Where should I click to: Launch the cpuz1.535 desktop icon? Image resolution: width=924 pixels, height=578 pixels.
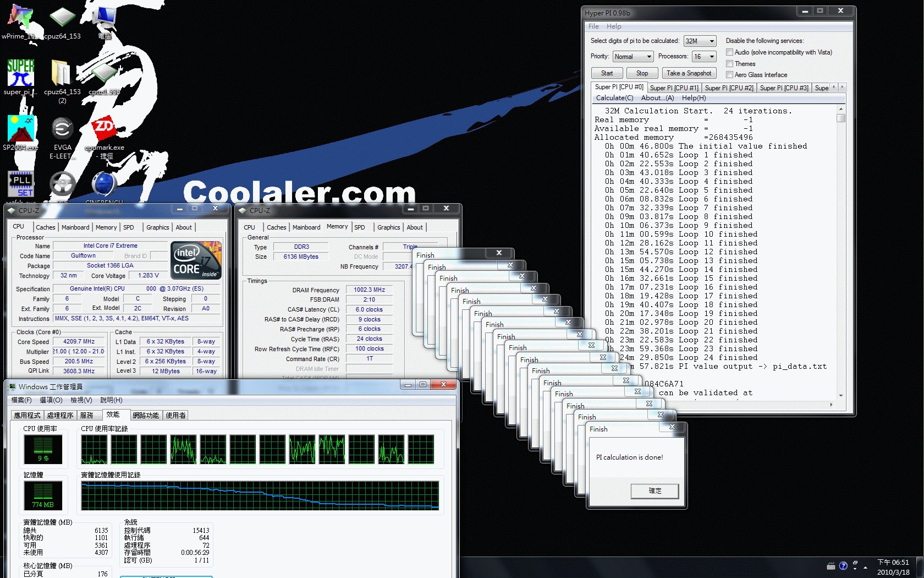pyautogui.click(x=104, y=77)
